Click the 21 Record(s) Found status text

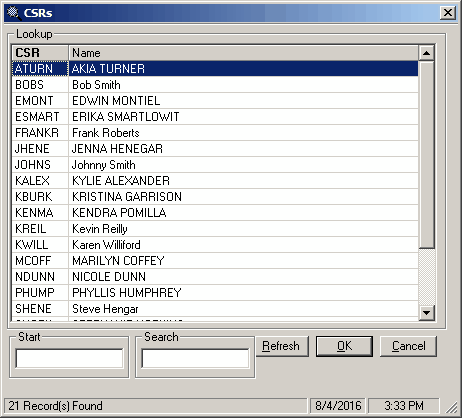coord(55,406)
